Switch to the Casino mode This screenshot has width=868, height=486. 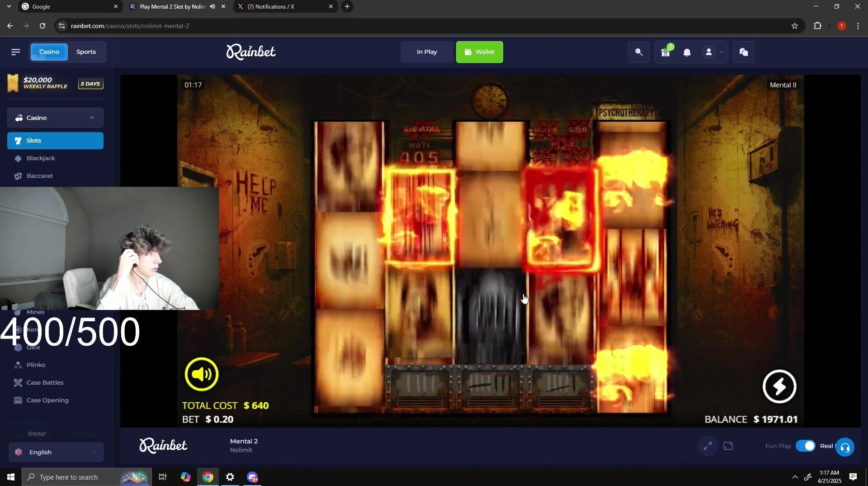[49, 52]
